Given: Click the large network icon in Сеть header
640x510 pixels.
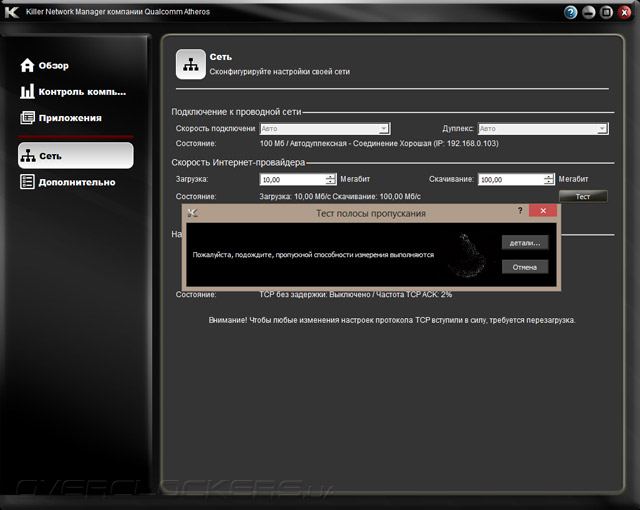Looking at the screenshot, I should coord(191,64).
